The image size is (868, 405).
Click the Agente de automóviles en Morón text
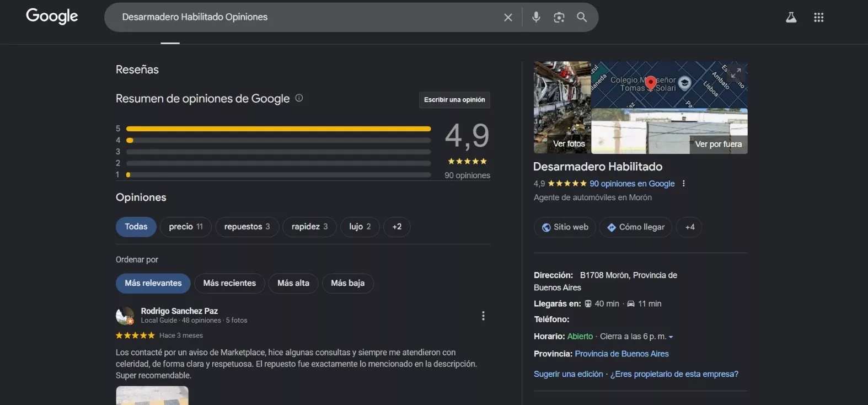pyautogui.click(x=593, y=198)
